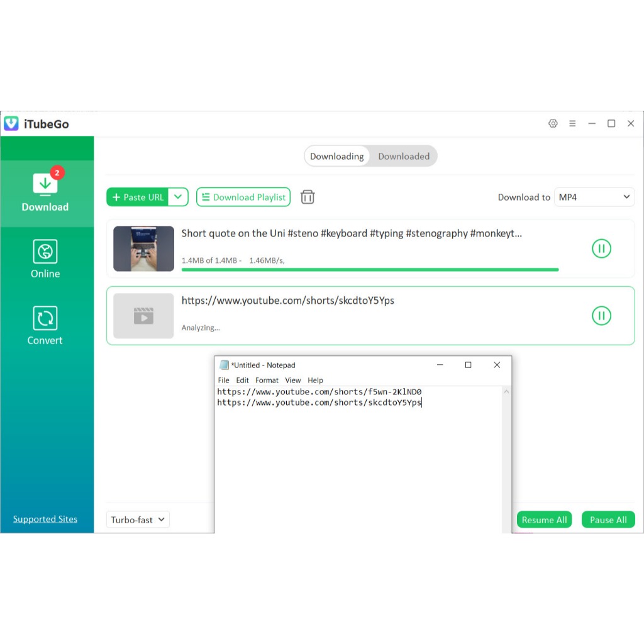Click the green download progress bar
Viewport: 644px width, 644px height.
pos(370,270)
